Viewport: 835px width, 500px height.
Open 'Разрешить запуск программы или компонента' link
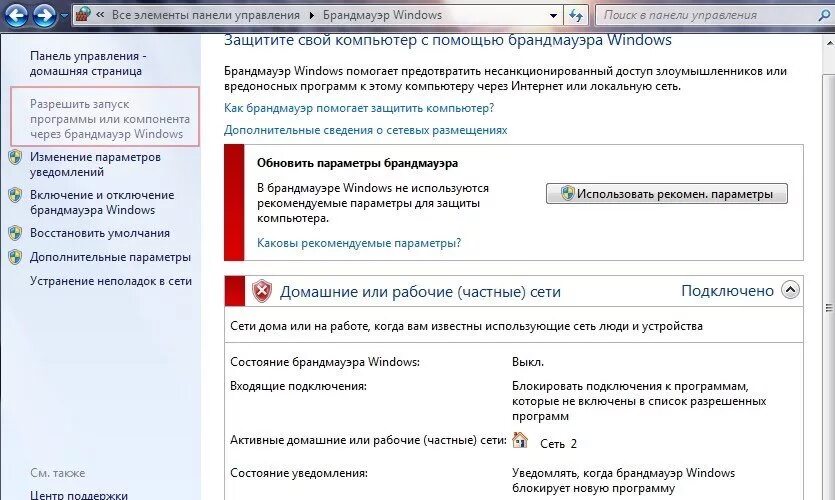pyautogui.click(x=110, y=119)
